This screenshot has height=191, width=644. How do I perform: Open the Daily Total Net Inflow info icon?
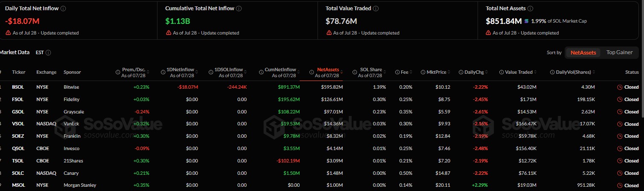click(64, 8)
